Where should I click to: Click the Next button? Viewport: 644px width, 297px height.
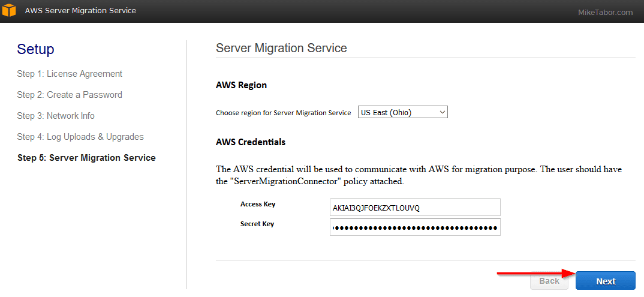606,281
